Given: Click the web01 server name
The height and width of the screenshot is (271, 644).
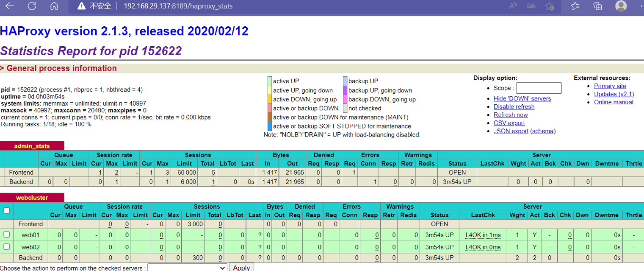Looking at the screenshot, I should 30,235.
